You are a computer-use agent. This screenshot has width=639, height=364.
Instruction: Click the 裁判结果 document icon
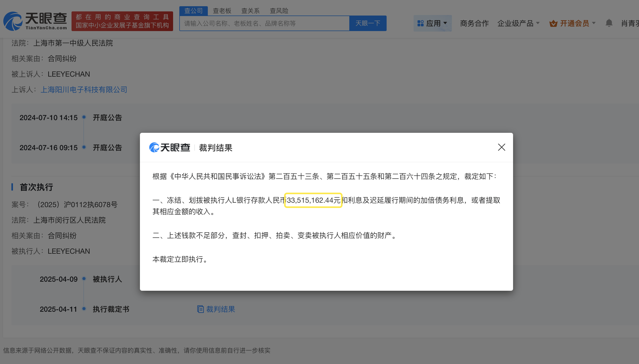tap(200, 309)
